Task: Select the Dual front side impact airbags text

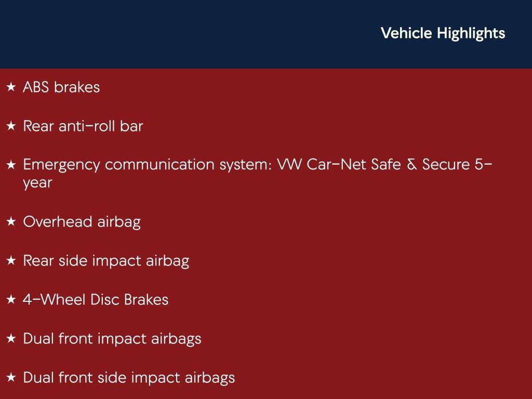Action: [x=129, y=378]
